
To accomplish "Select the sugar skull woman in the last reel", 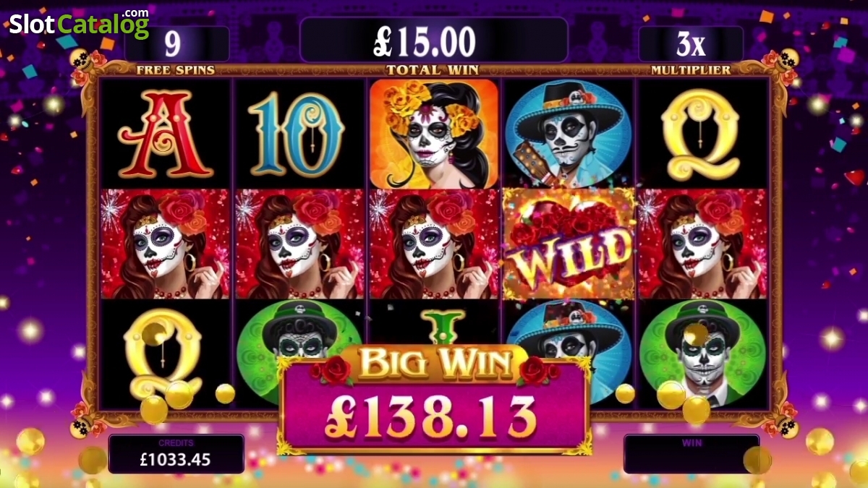I will pyautogui.click(x=702, y=244).
